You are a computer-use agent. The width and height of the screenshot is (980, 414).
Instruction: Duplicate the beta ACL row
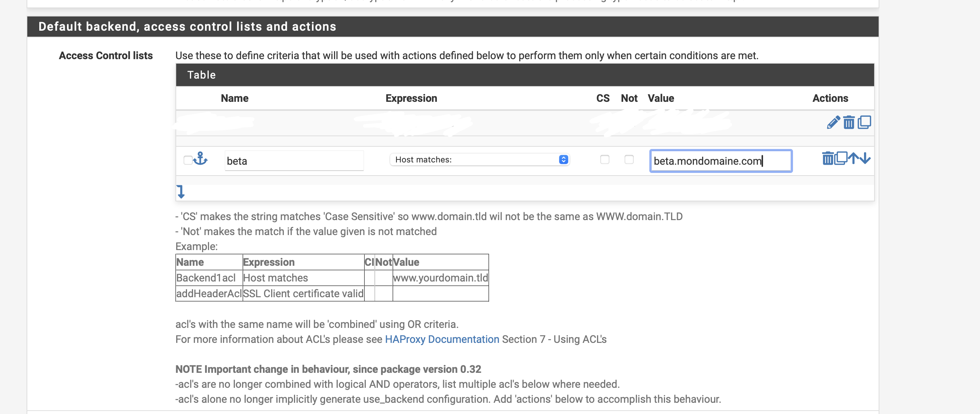[x=840, y=158]
